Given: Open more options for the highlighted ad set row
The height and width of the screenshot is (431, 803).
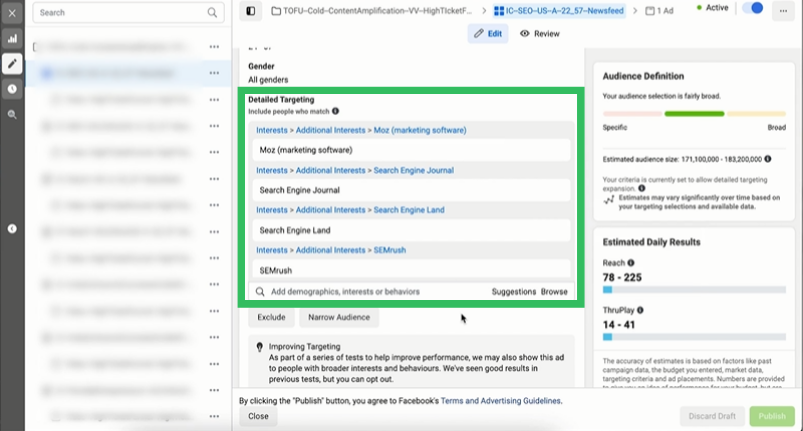Looking at the screenshot, I should 214,73.
